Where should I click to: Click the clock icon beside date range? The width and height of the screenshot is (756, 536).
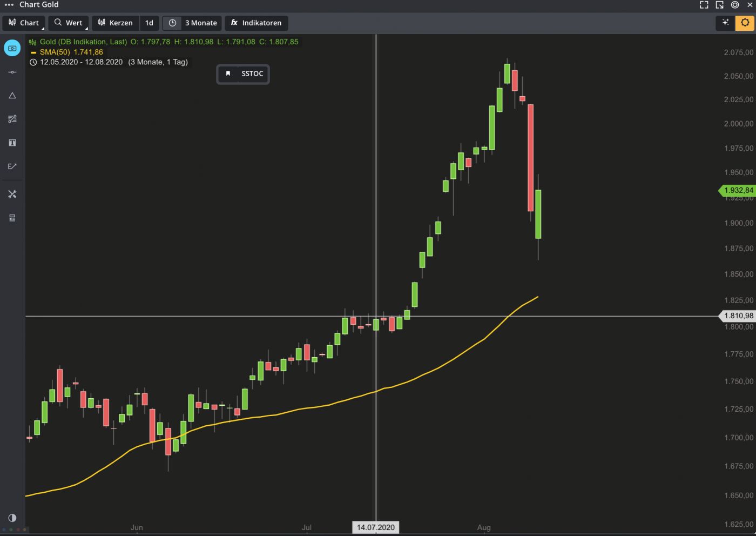pyautogui.click(x=33, y=62)
